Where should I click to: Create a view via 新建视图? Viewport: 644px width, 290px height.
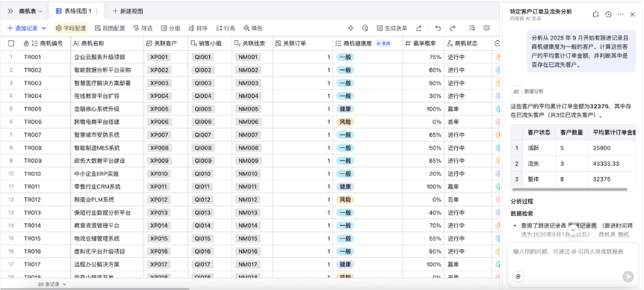128,11
